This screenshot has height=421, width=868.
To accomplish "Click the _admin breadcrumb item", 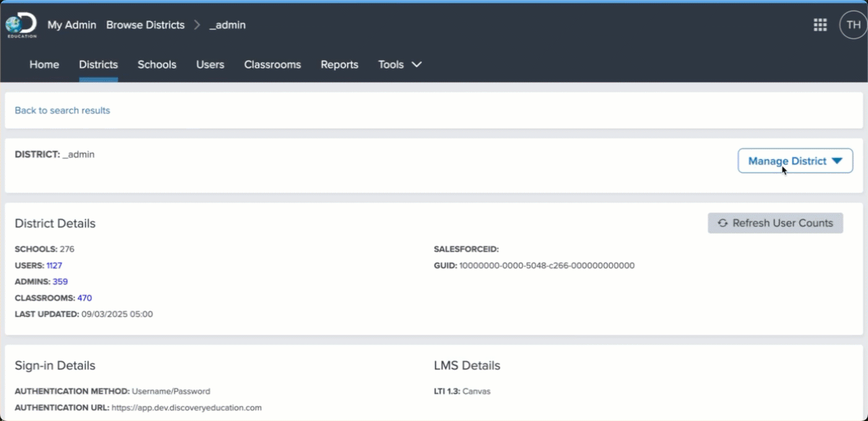I will coord(227,25).
